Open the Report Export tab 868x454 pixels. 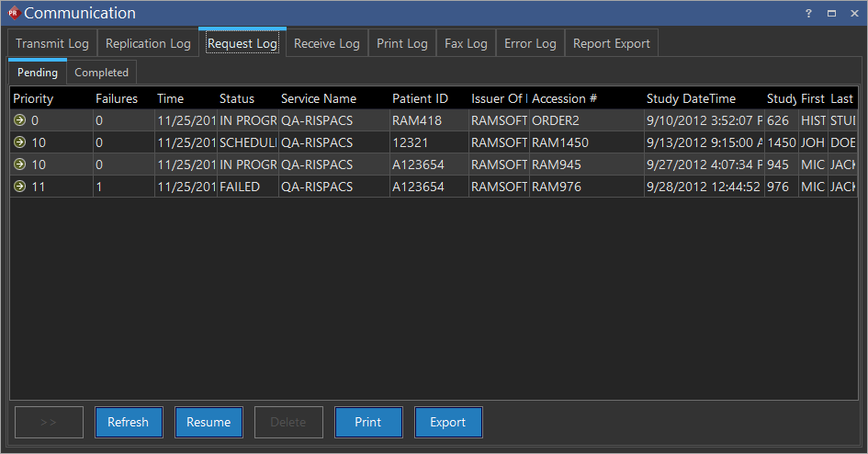pos(611,44)
